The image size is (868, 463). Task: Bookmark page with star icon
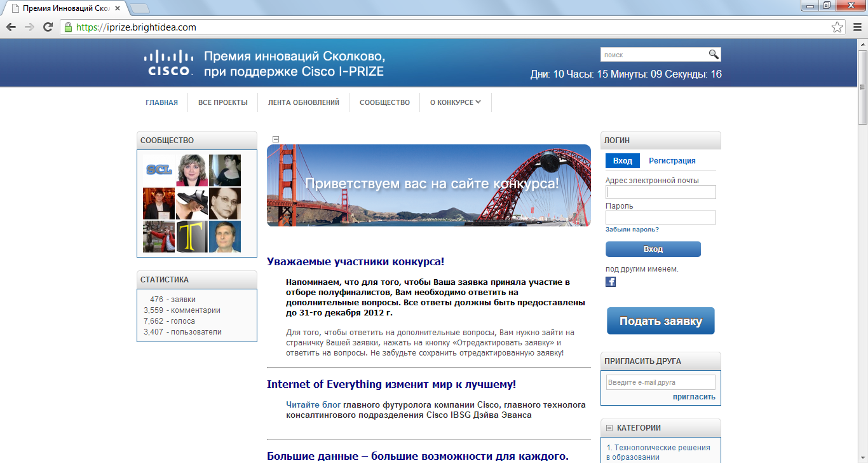click(837, 27)
